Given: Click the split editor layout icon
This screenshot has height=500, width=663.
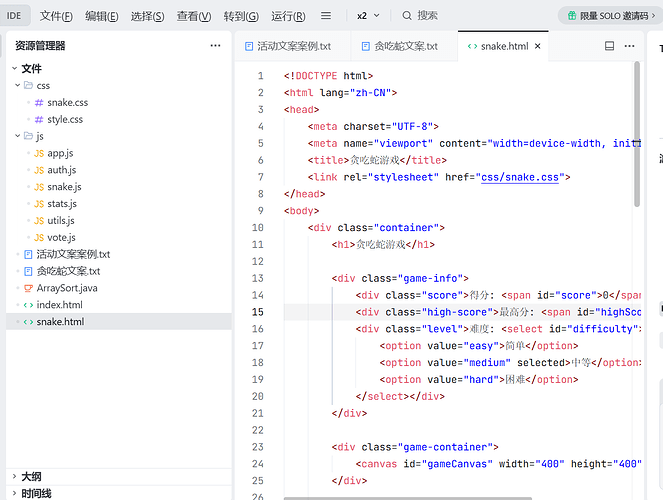Looking at the screenshot, I should pyautogui.click(x=610, y=46).
